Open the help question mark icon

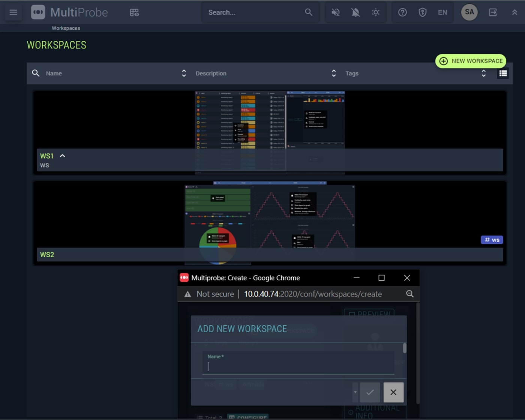point(402,12)
